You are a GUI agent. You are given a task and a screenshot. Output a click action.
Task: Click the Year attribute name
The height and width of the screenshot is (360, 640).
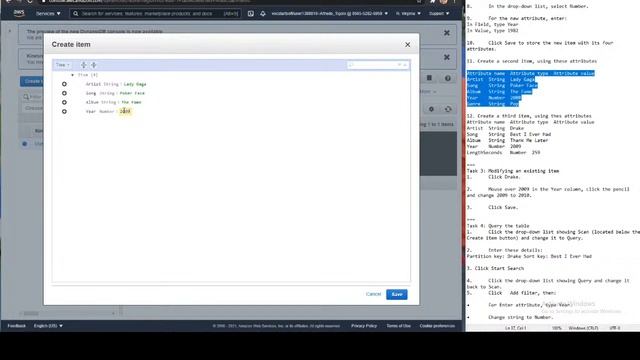91,111
